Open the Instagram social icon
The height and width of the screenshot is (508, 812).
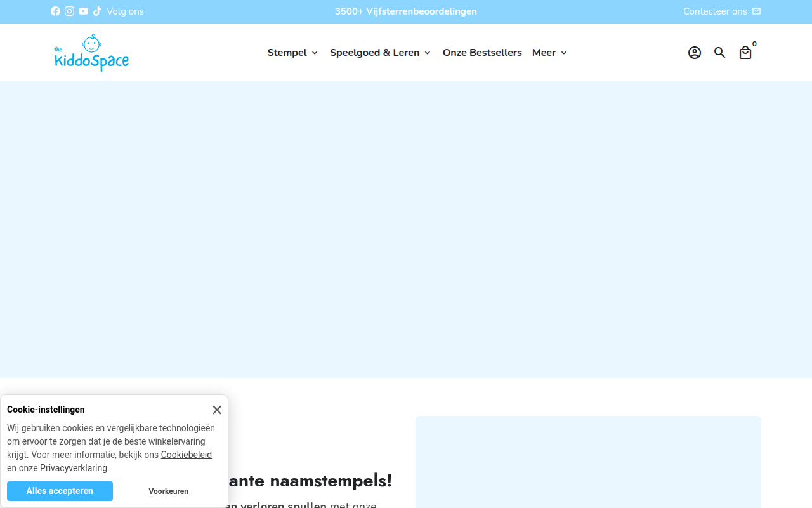(70, 11)
